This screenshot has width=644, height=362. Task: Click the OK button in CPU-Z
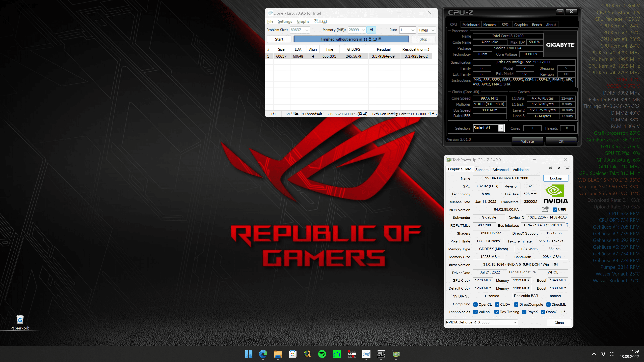(x=561, y=141)
